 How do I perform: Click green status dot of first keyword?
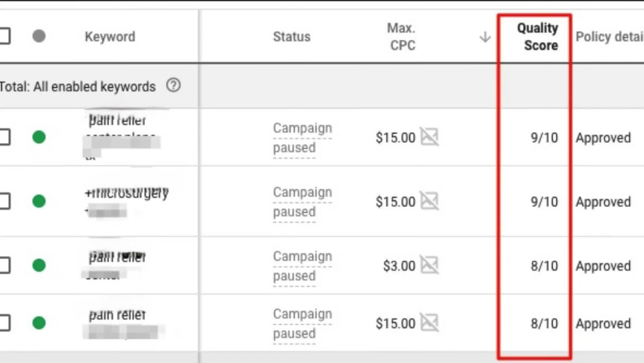tap(39, 137)
